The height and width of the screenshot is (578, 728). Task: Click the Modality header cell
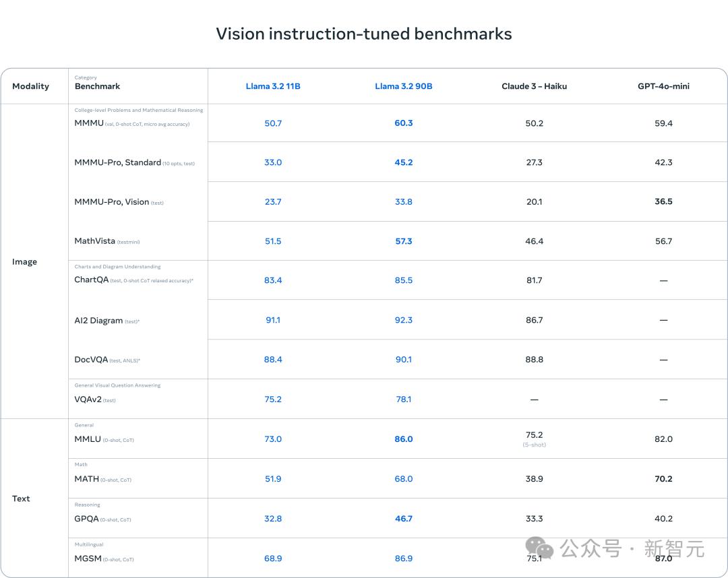(30, 86)
